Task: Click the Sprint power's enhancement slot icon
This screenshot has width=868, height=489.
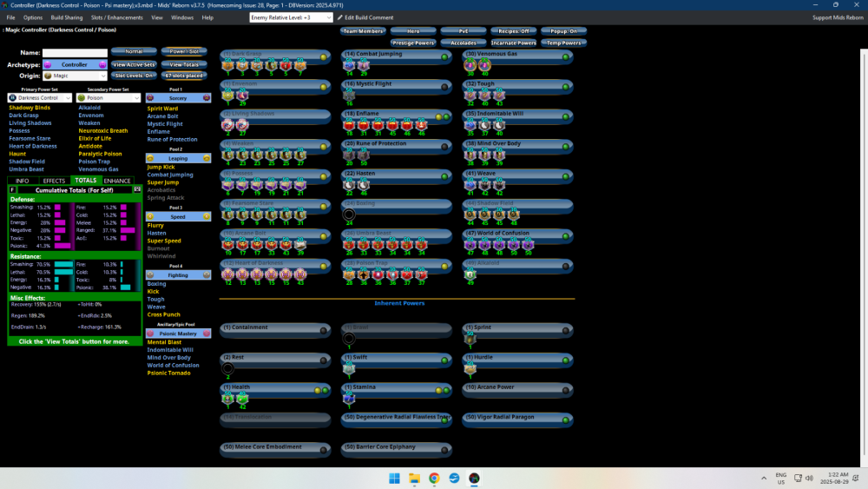Action: tap(470, 340)
